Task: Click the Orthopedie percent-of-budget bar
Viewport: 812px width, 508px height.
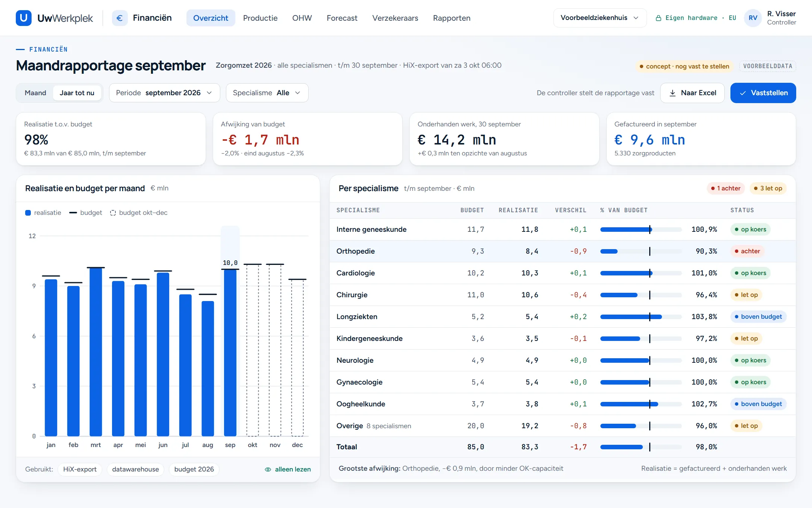Action: coord(641,251)
